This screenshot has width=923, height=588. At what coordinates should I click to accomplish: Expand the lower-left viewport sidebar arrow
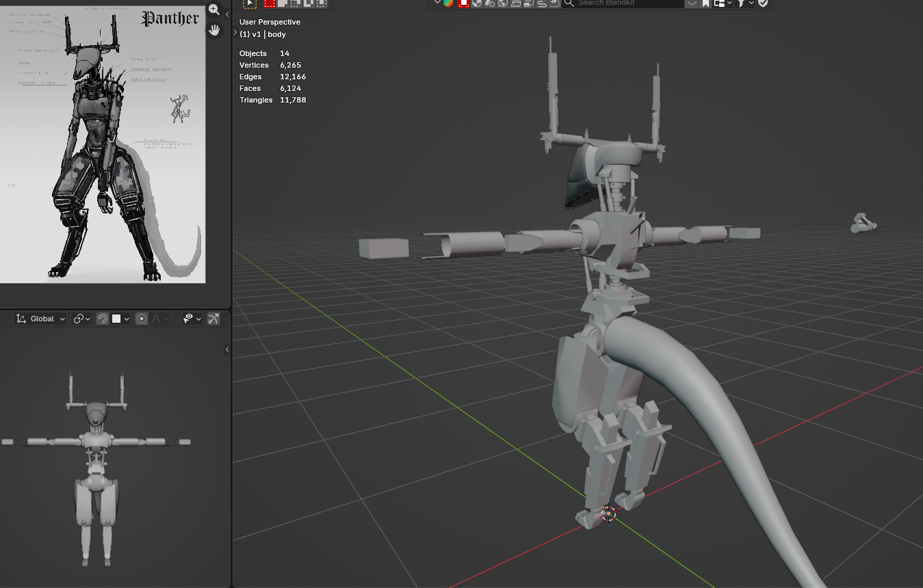point(227,349)
